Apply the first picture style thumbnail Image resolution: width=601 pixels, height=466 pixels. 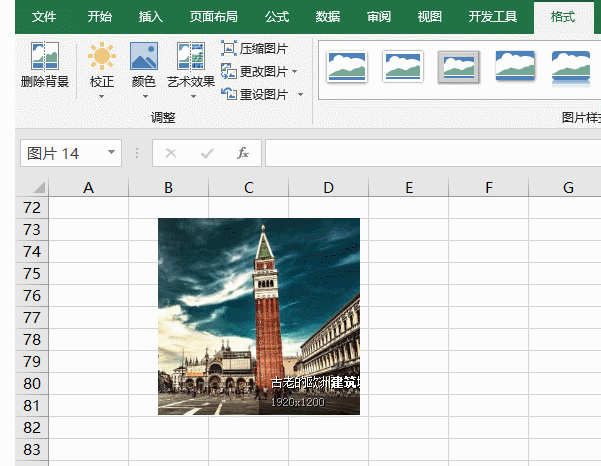(347, 67)
